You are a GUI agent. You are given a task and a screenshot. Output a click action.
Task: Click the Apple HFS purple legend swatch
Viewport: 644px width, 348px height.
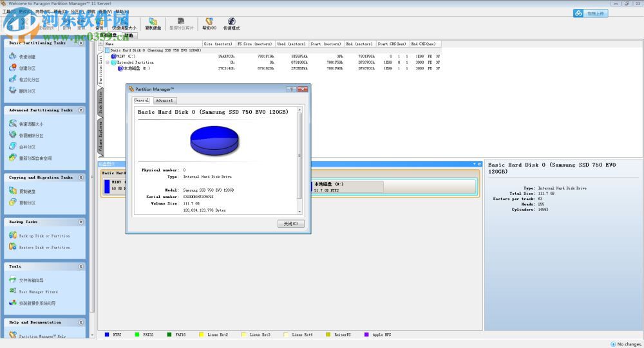click(366, 335)
